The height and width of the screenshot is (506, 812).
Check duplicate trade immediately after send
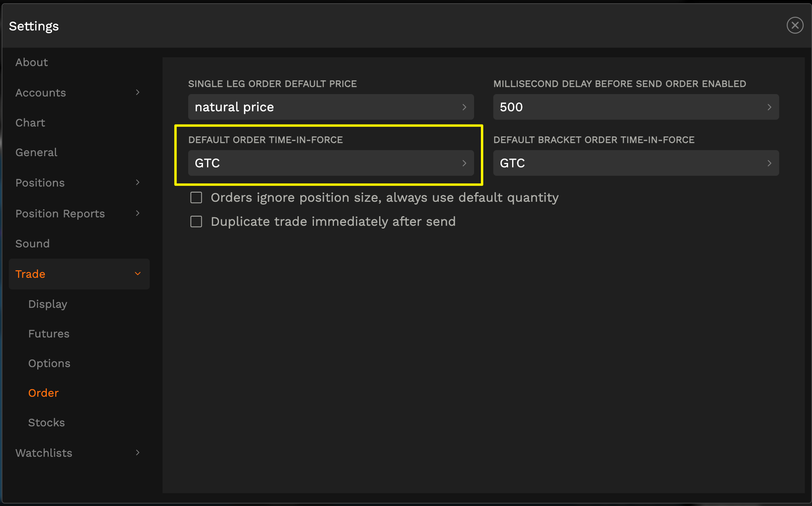click(x=196, y=221)
